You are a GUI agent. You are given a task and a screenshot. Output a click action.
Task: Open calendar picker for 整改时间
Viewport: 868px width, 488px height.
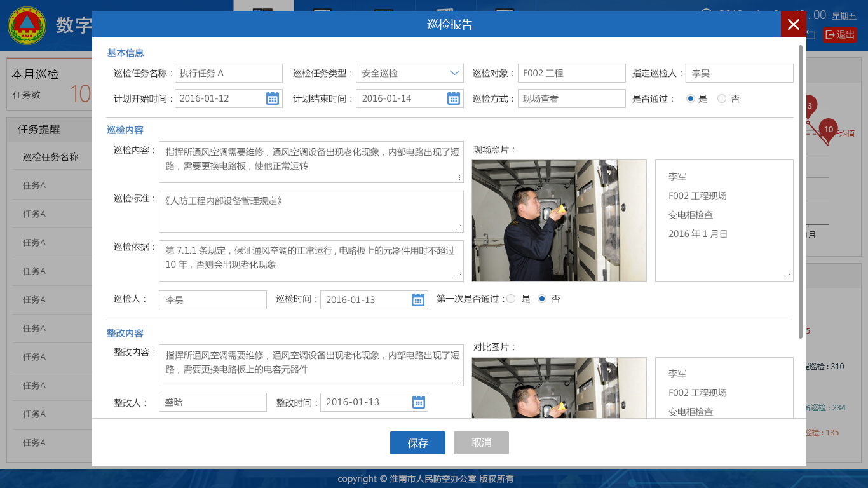[x=418, y=402]
